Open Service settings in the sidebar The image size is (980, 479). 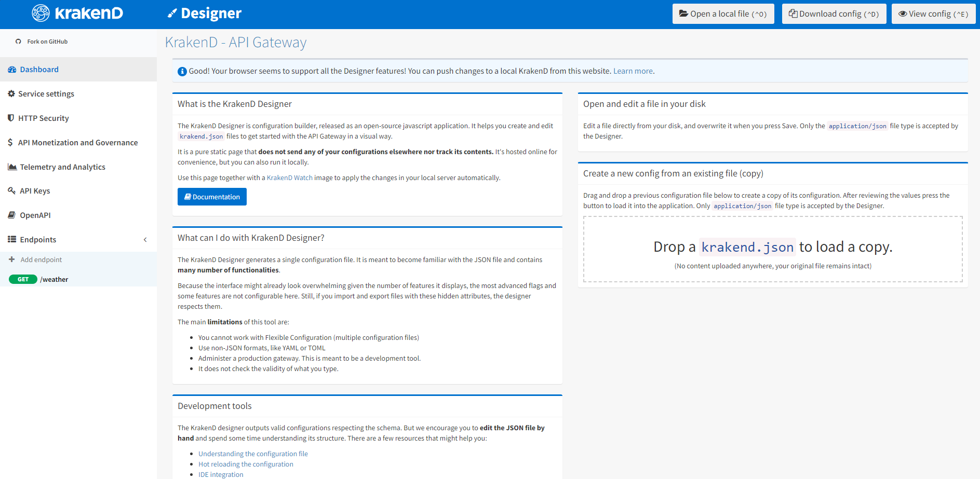[78, 94]
